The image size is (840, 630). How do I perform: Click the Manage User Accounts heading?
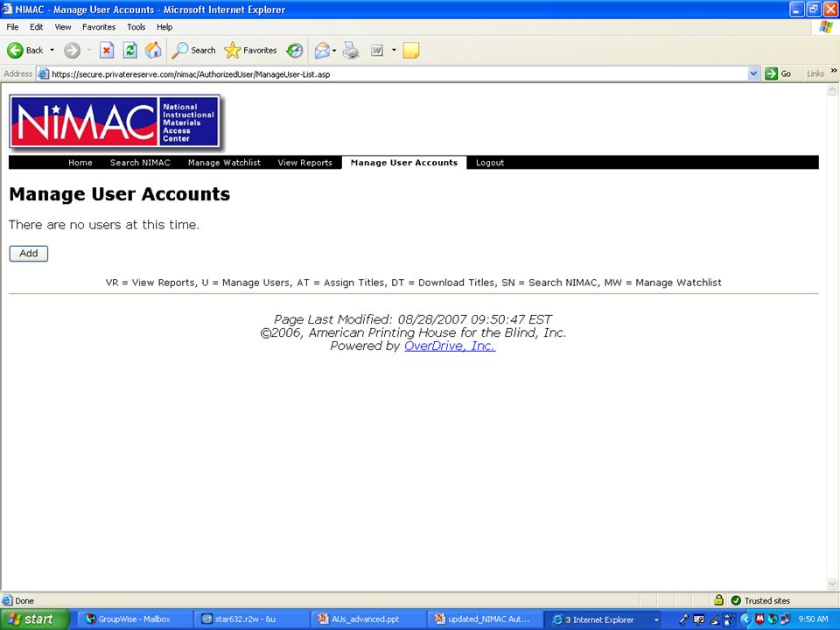[120, 194]
